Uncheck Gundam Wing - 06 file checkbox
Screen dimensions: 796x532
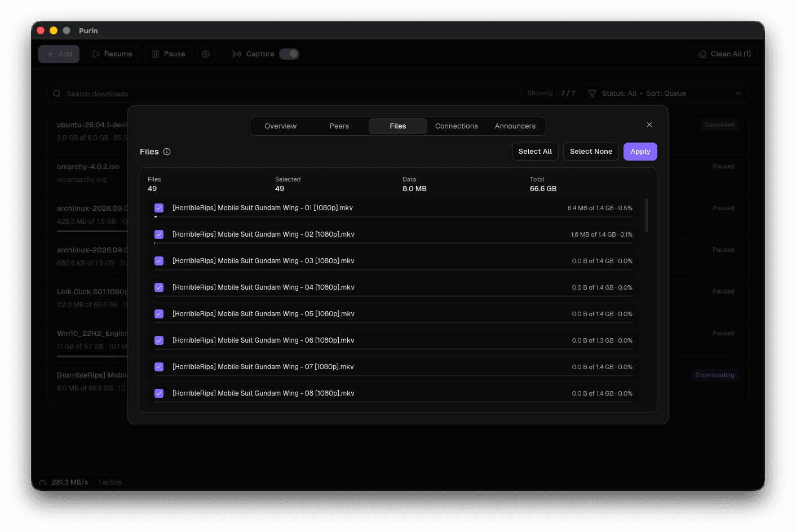159,340
